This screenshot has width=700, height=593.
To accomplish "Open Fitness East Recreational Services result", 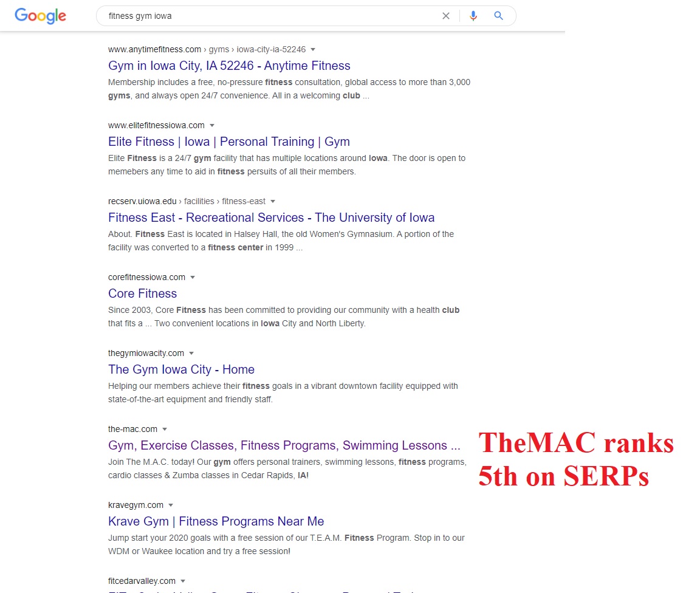I will (271, 218).
